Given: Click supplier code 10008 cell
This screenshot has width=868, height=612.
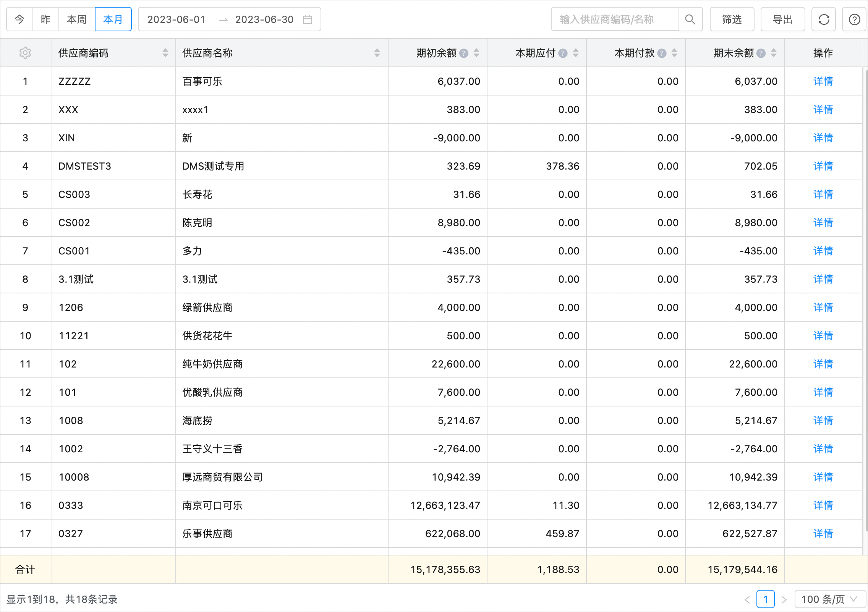Looking at the screenshot, I should [x=114, y=477].
